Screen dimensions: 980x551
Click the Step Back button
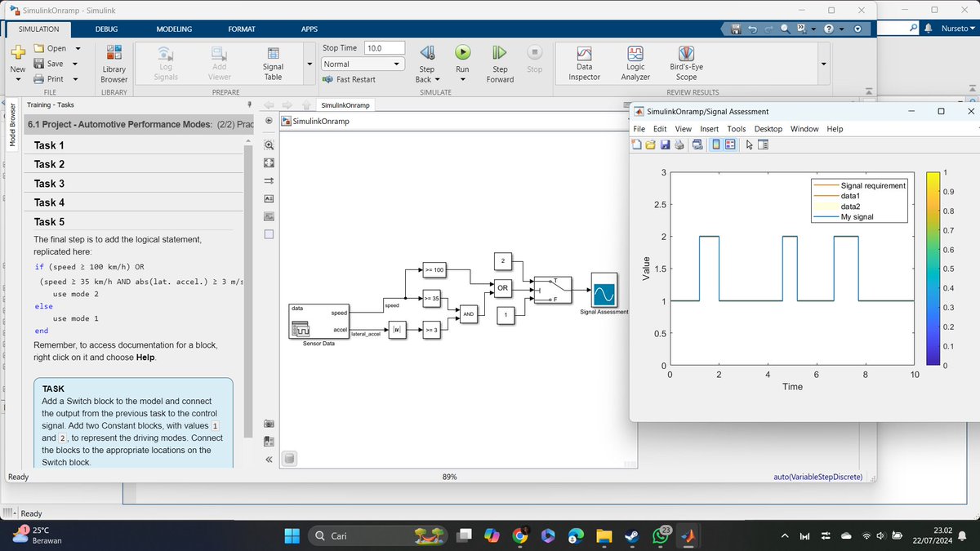tap(426, 63)
